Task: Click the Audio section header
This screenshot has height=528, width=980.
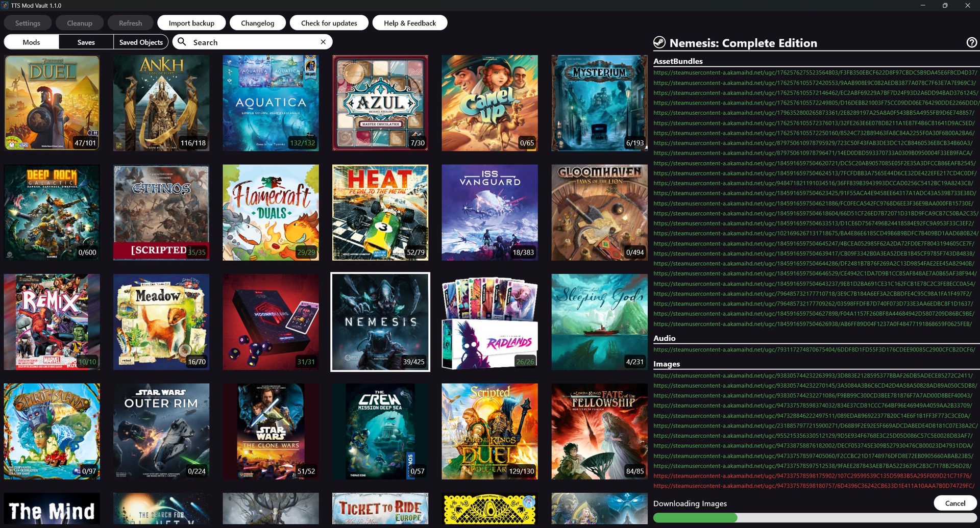Action: pyautogui.click(x=664, y=338)
